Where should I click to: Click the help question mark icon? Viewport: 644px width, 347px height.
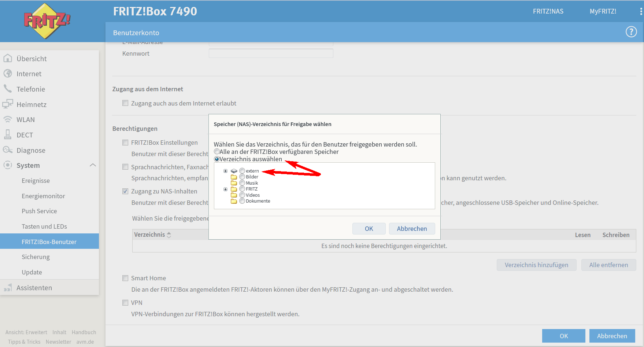(631, 32)
